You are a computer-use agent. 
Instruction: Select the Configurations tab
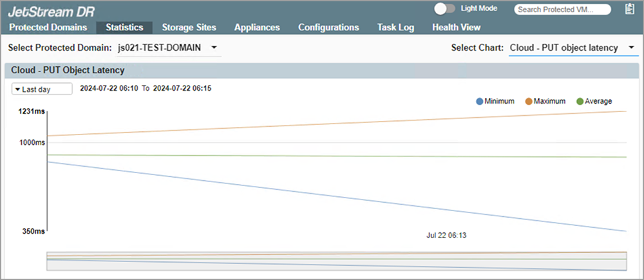click(x=328, y=28)
